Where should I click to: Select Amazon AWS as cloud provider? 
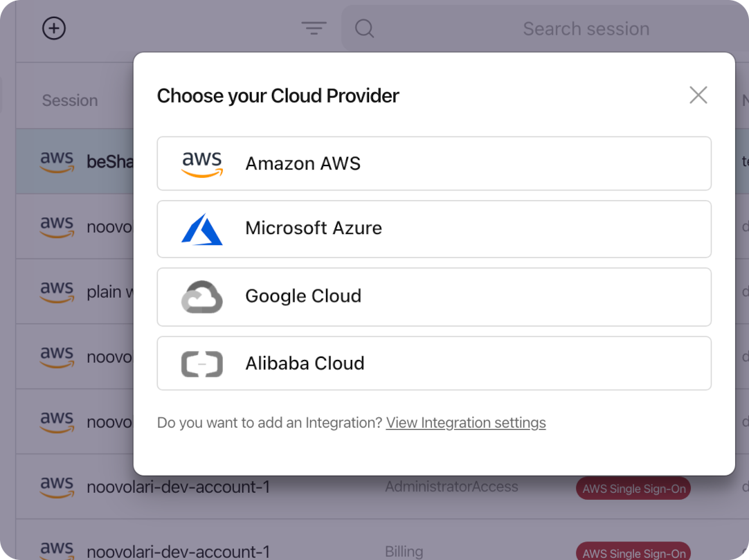click(x=434, y=163)
